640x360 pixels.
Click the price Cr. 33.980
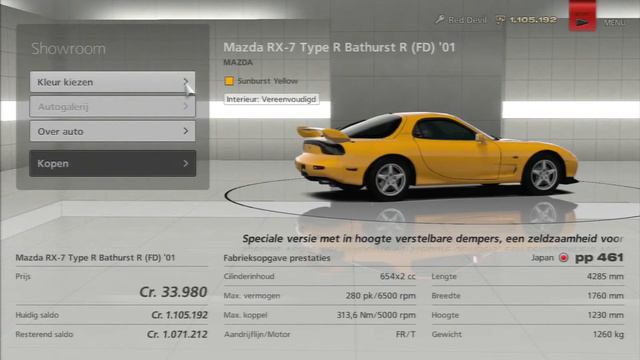173,292
